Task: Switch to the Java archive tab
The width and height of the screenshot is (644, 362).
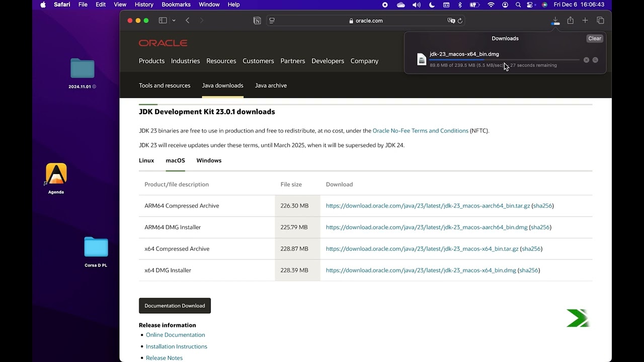Action: click(271, 85)
